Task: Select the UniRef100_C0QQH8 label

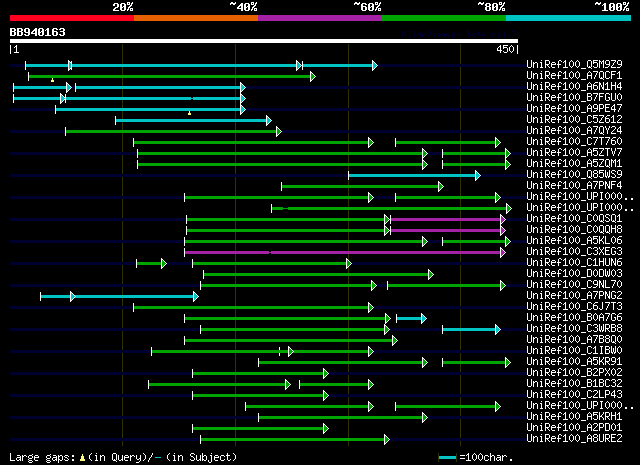Action: tap(574, 229)
